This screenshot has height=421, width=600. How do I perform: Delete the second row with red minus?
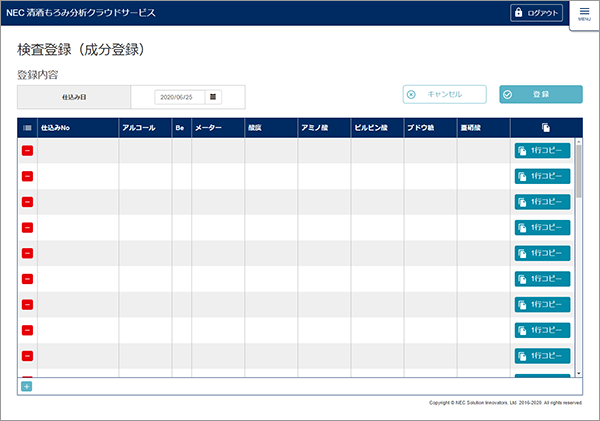[27, 177]
